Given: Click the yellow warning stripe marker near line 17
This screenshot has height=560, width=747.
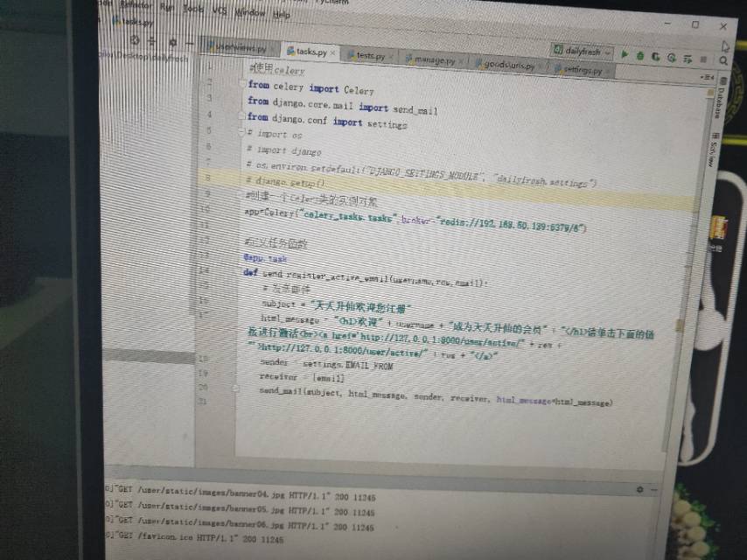Looking at the screenshot, I should point(680,325).
